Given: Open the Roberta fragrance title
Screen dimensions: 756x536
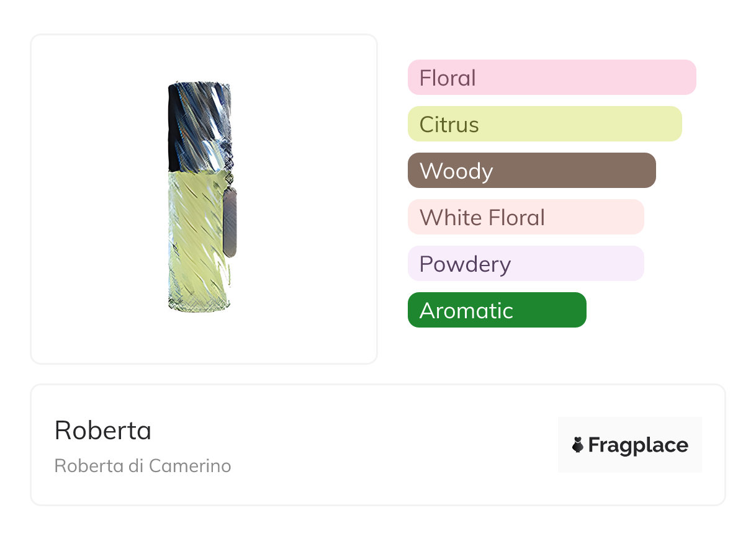Looking at the screenshot, I should pyautogui.click(x=103, y=430).
